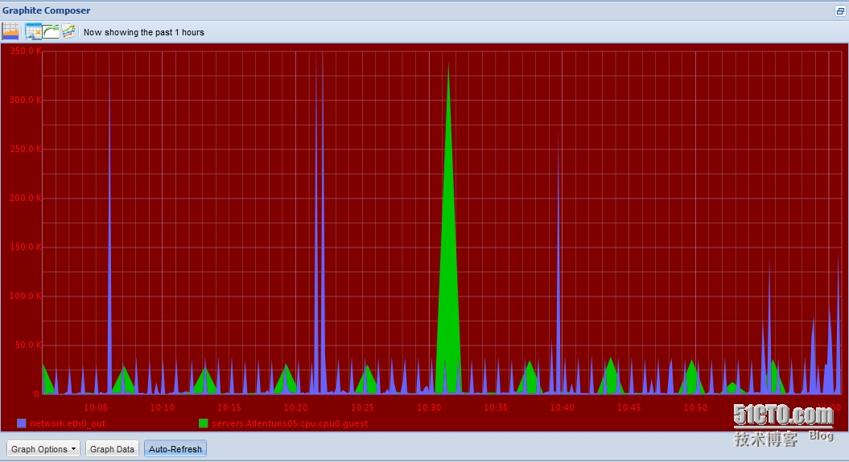The width and height of the screenshot is (849, 462).
Task: Click the 250.0 K y-axis label
Action: click(25, 149)
